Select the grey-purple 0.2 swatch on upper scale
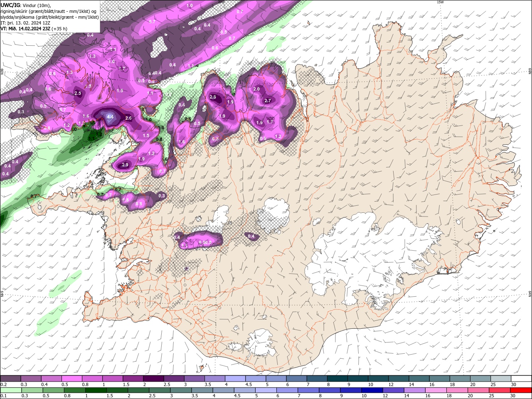 point(11,379)
